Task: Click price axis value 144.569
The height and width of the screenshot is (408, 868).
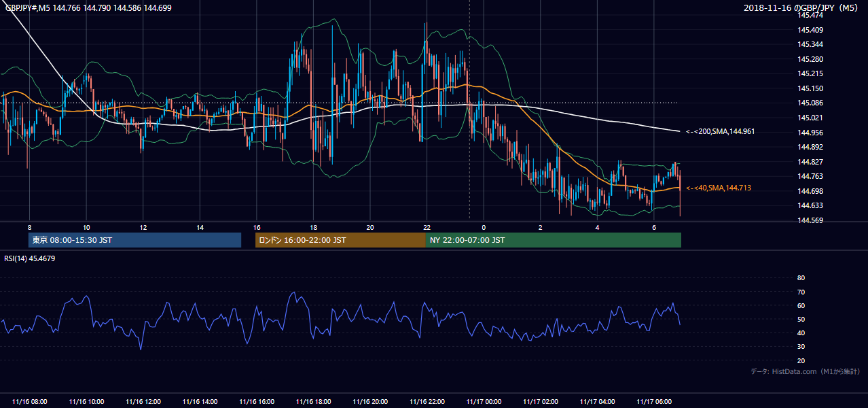Action: 810,220
